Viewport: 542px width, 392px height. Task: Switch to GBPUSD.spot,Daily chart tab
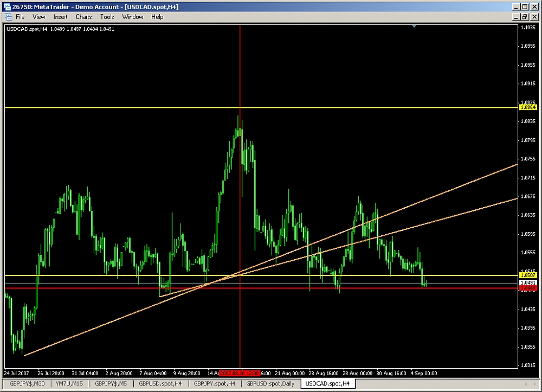click(270, 383)
